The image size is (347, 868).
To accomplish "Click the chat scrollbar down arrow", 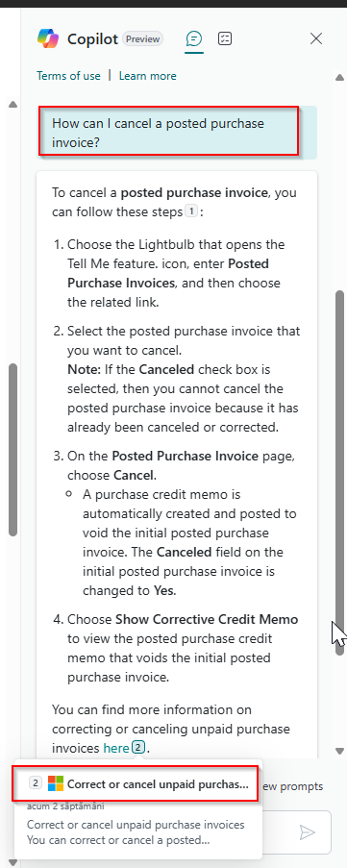I will pos(340,751).
